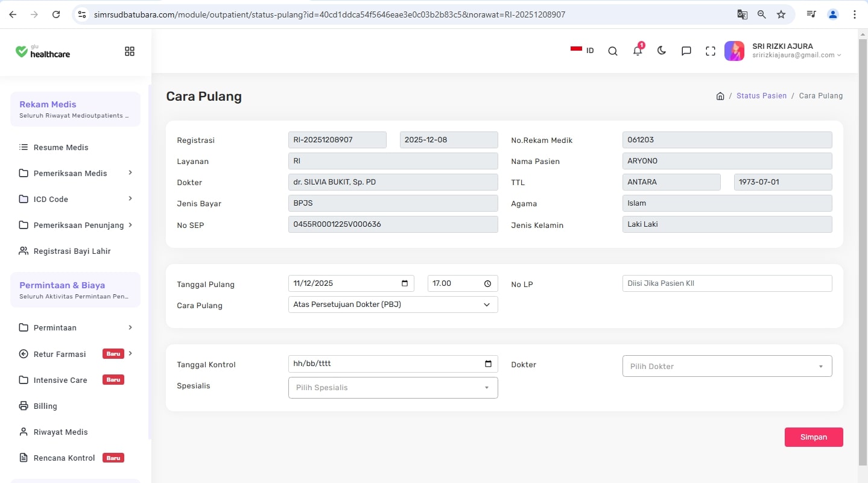Viewport: 868px width, 483px height.
Task: Switch language using the ID flag
Action: (582, 50)
